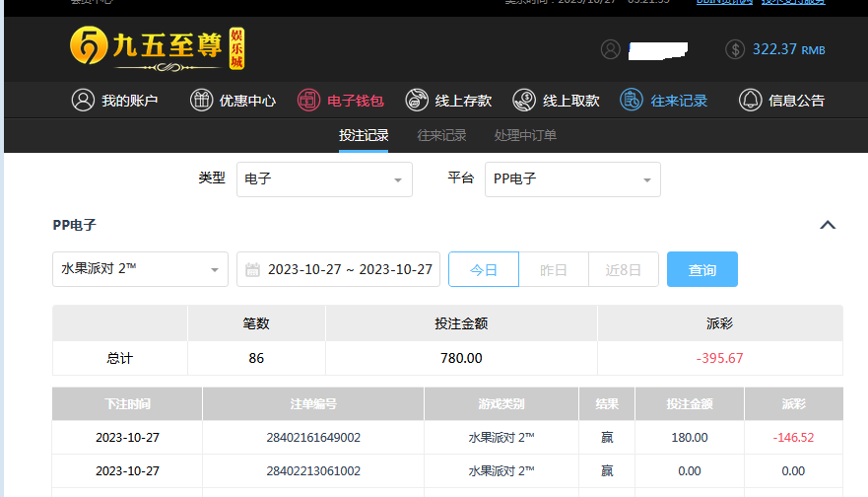Click the 322.37 RMB balance amount
This screenshot has width=868, height=497.
pos(788,49)
